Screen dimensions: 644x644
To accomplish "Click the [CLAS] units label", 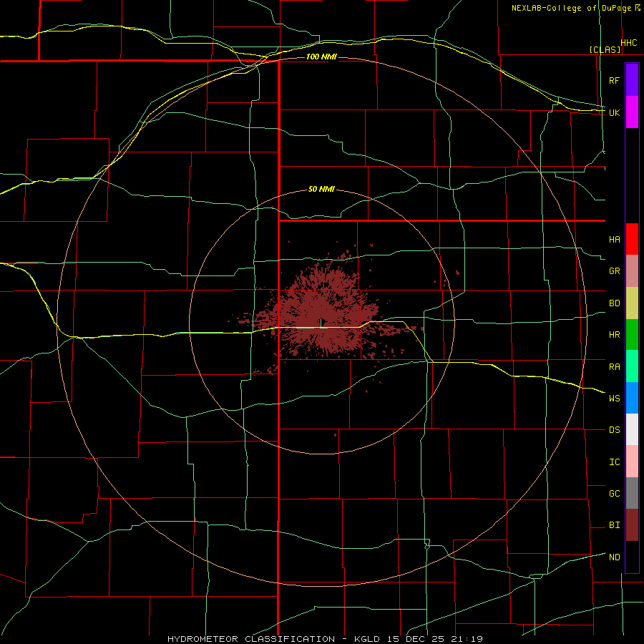I will click(605, 49).
